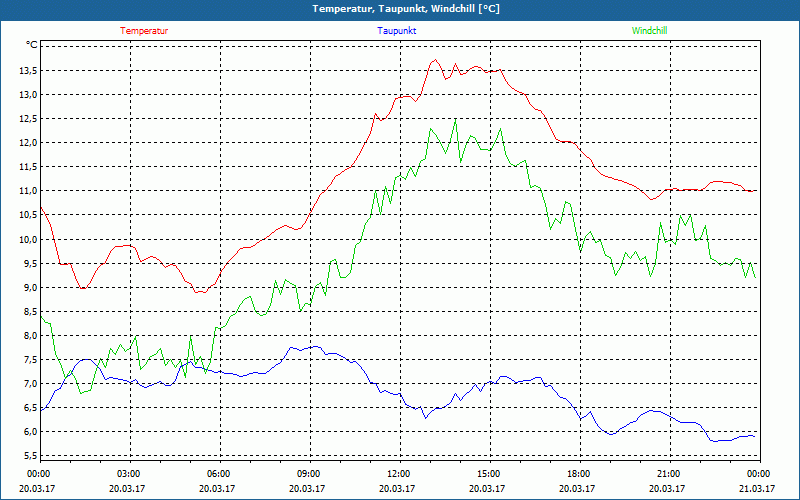Click the 20.03.17 date under 18:00
The height and width of the screenshot is (500, 800).
577,488
